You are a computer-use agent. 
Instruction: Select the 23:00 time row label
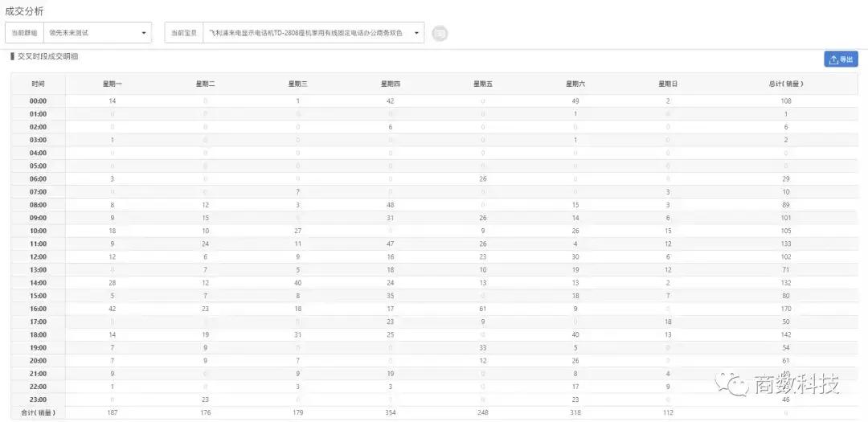coord(39,399)
